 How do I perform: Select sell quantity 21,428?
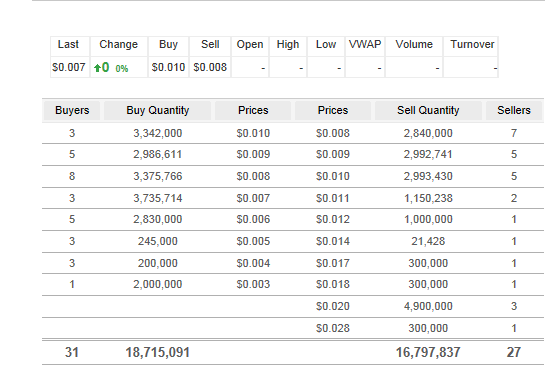coord(428,242)
